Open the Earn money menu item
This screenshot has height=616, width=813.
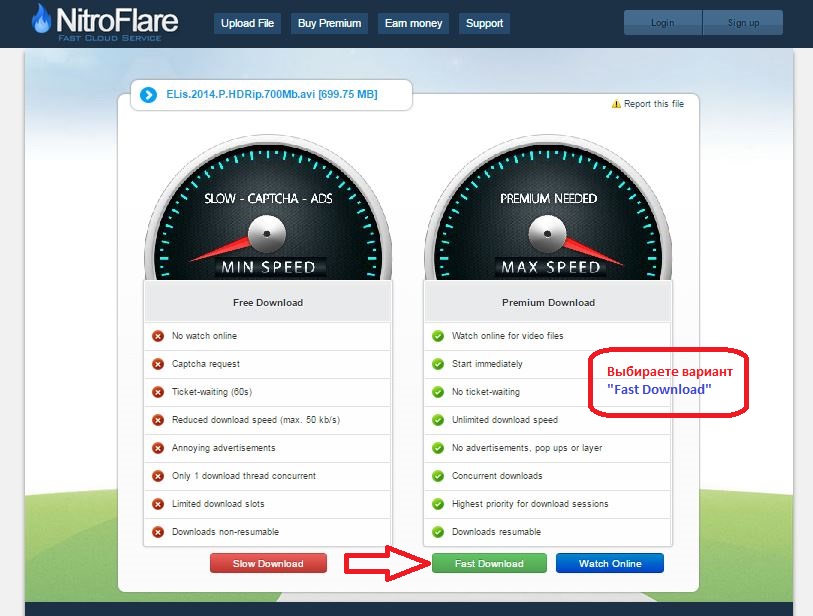[x=413, y=23]
